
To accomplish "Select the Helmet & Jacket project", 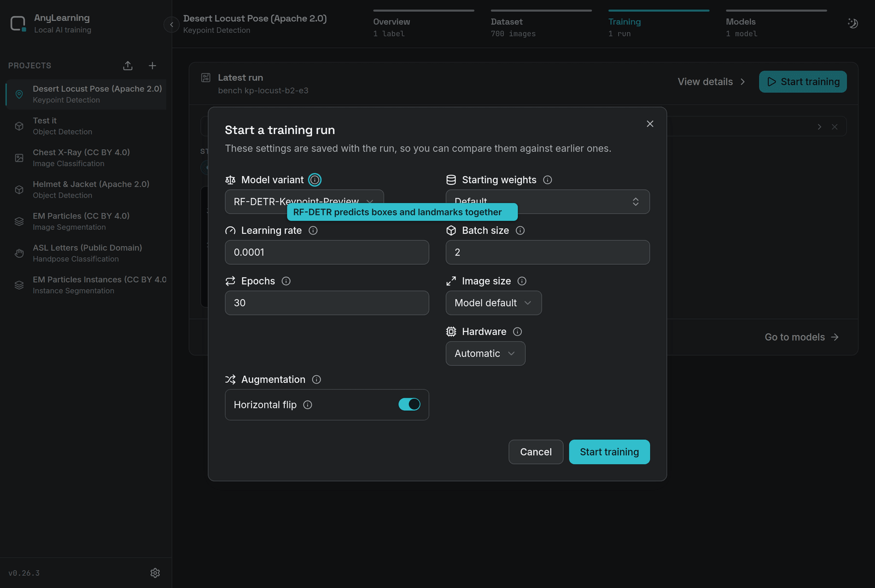I will [86, 189].
